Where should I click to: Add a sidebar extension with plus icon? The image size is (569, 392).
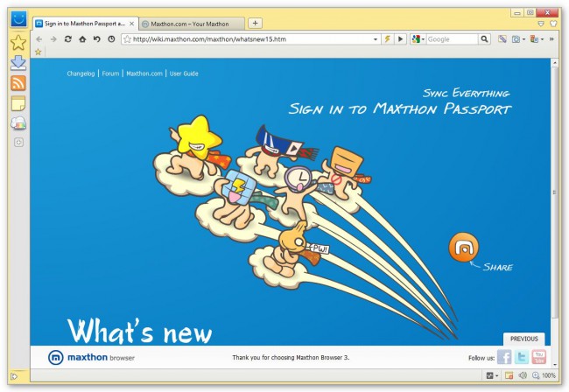coord(18,142)
